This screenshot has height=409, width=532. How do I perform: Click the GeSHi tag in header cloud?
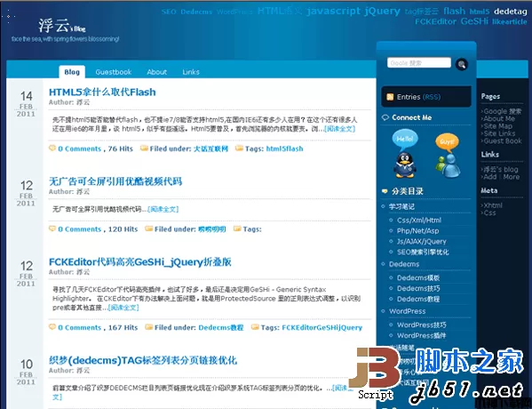[x=474, y=21]
